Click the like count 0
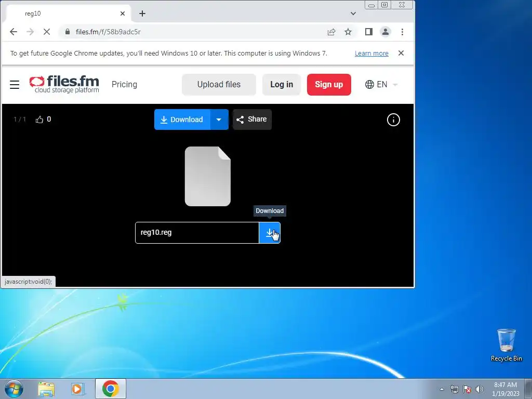 click(49, 119)
